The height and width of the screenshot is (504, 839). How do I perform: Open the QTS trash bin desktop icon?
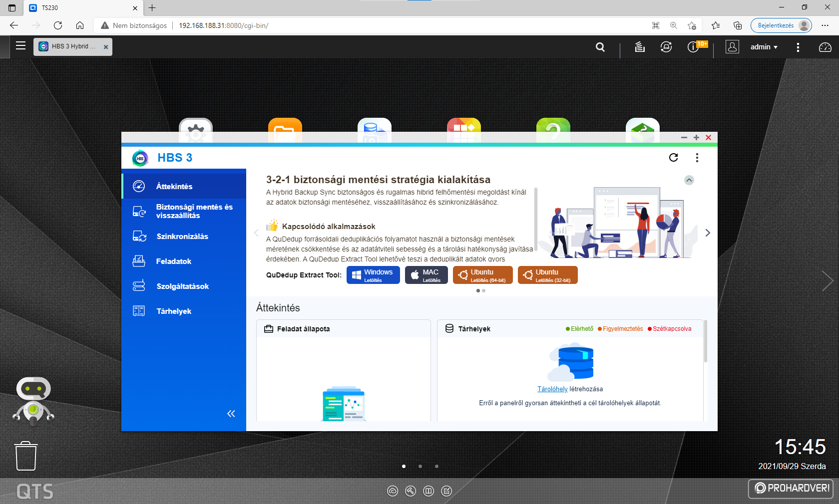[26, 456]
